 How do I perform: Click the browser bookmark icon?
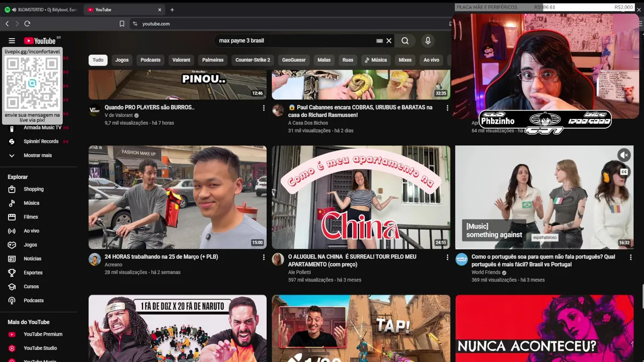pos(122,24)
